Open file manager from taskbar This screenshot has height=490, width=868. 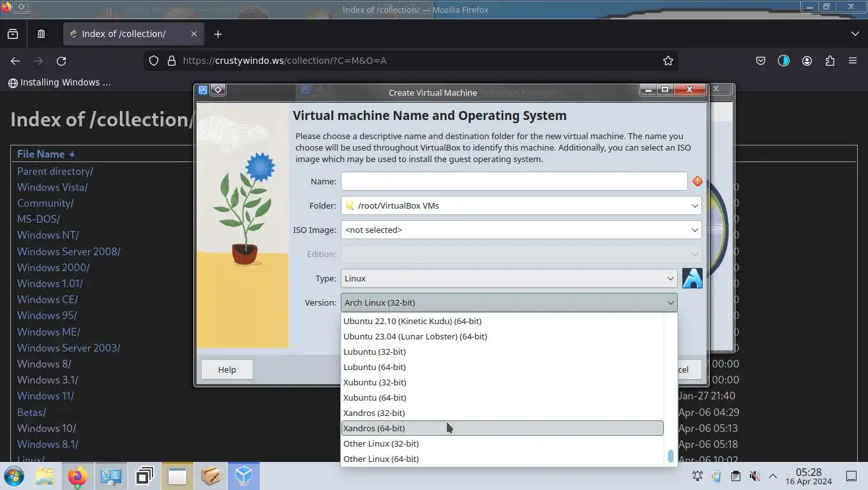(45, 476)
